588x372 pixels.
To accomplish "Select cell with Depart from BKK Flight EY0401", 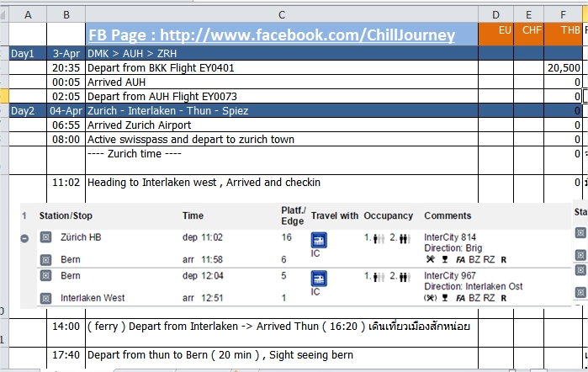I will (x=282, y=68).
